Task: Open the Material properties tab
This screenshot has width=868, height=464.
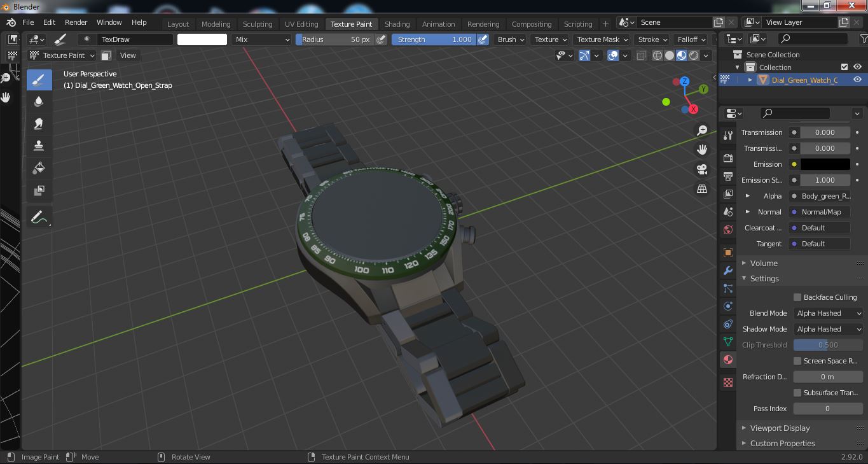Action: pos(728,360)
